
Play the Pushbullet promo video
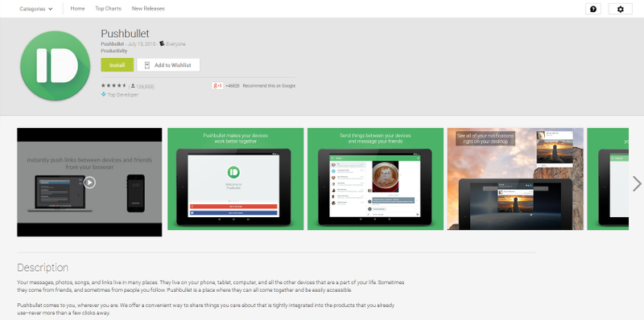[x=89, y=183]
